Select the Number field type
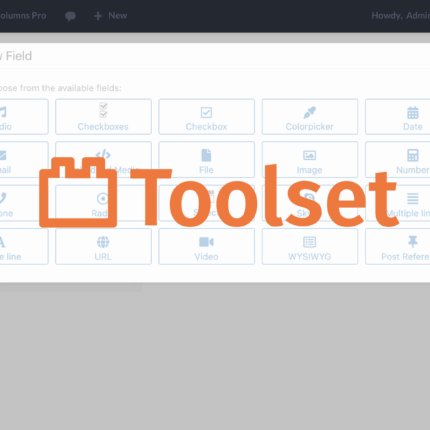Image resolution: width=430 pixels, height=430 pixels. (x=398, y=160)
